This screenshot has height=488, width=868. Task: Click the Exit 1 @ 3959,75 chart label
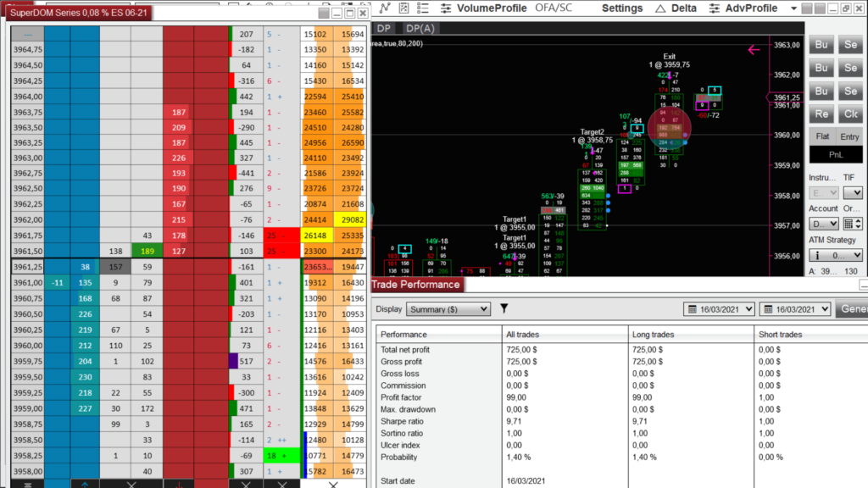click(x=670, y=61)
